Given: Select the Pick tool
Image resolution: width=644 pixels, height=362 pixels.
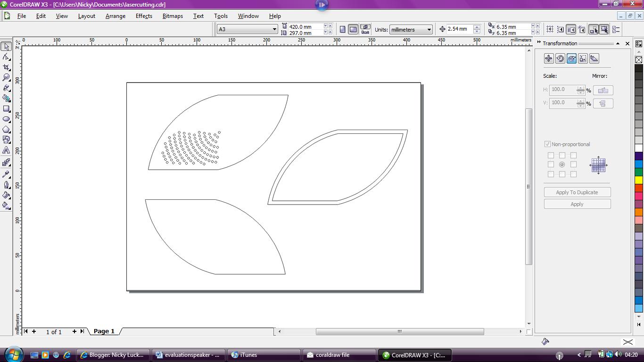Looking at the screenshot, I should pos(7,46).
